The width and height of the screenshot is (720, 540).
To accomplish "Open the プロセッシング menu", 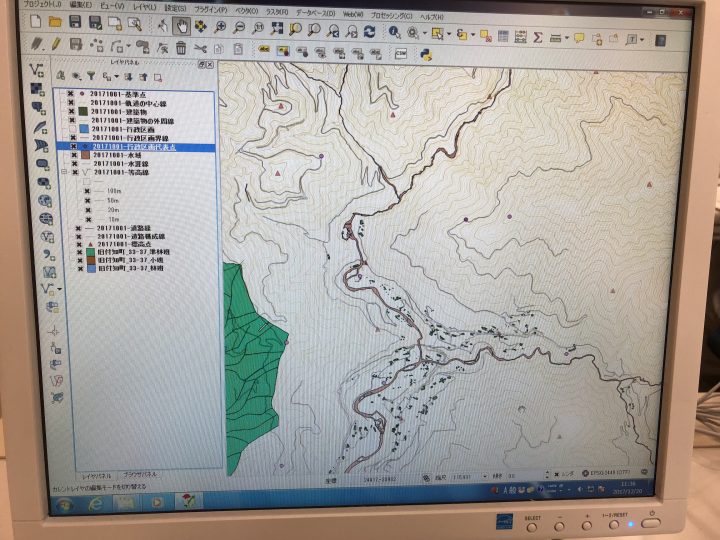I will pos(391,15).
